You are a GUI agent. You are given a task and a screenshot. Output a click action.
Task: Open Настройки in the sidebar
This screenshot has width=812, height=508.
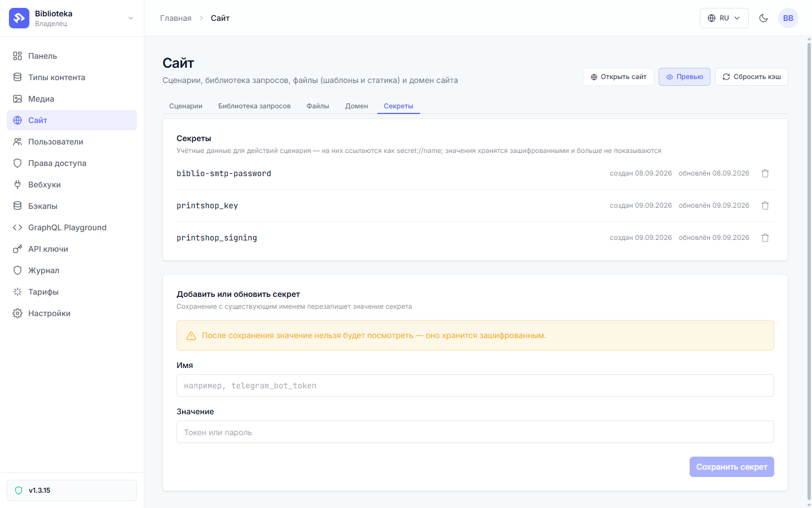[x=72, y=313]
